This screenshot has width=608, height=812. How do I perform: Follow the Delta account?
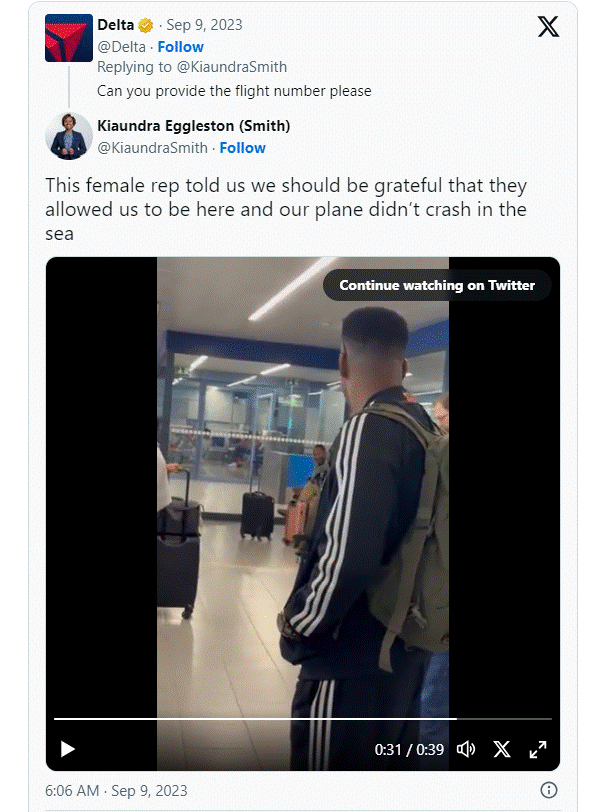tap(180, 47)
